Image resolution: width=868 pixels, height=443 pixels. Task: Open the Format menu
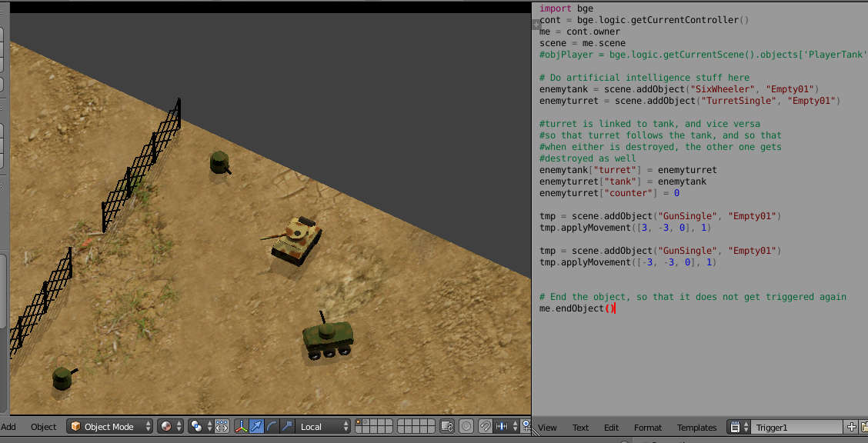(647, 428)
